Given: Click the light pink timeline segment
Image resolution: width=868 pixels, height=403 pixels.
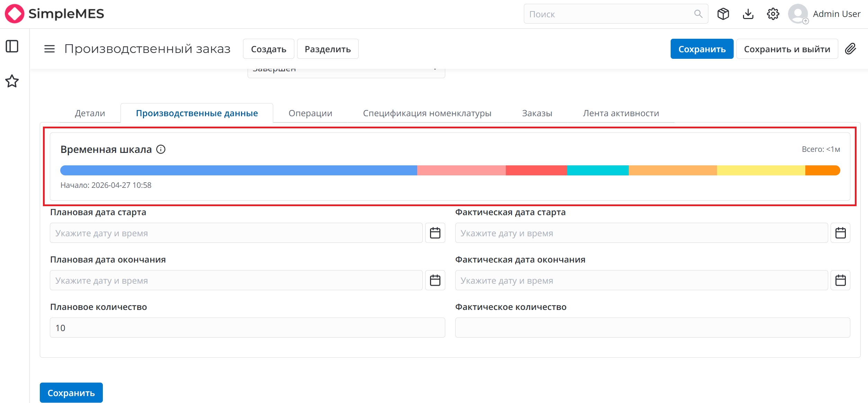Looking at the screenshot, I should coord(462,170).
